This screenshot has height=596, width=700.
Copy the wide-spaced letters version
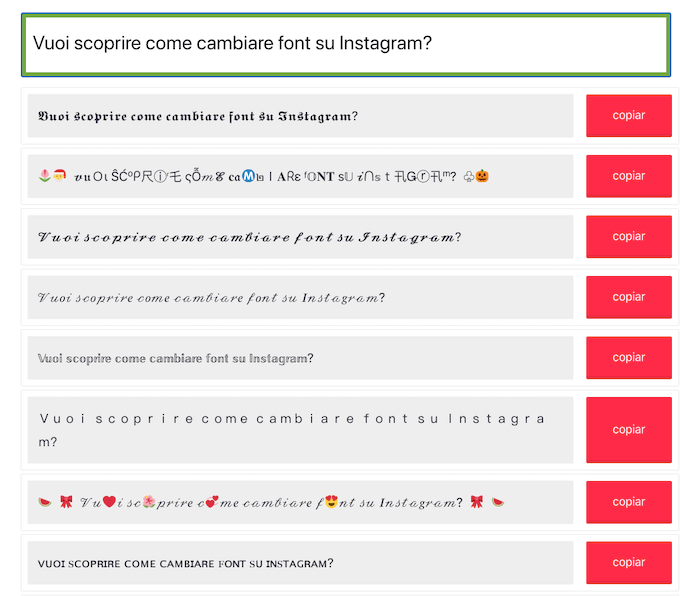pos(628,429)
